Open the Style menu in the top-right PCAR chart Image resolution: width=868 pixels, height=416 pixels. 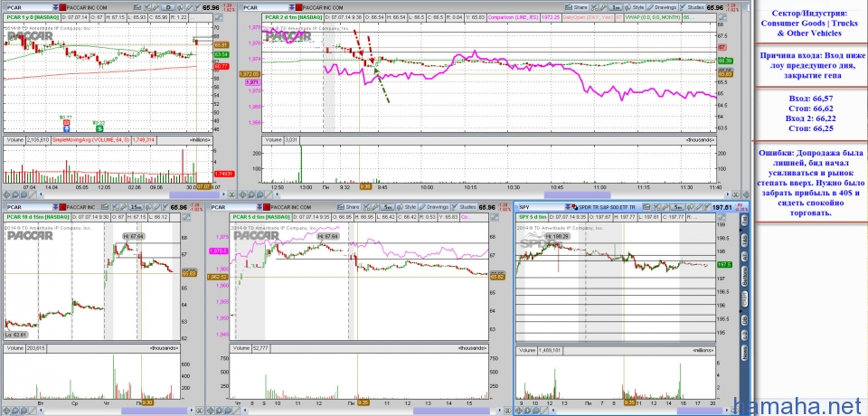point(635,7)
